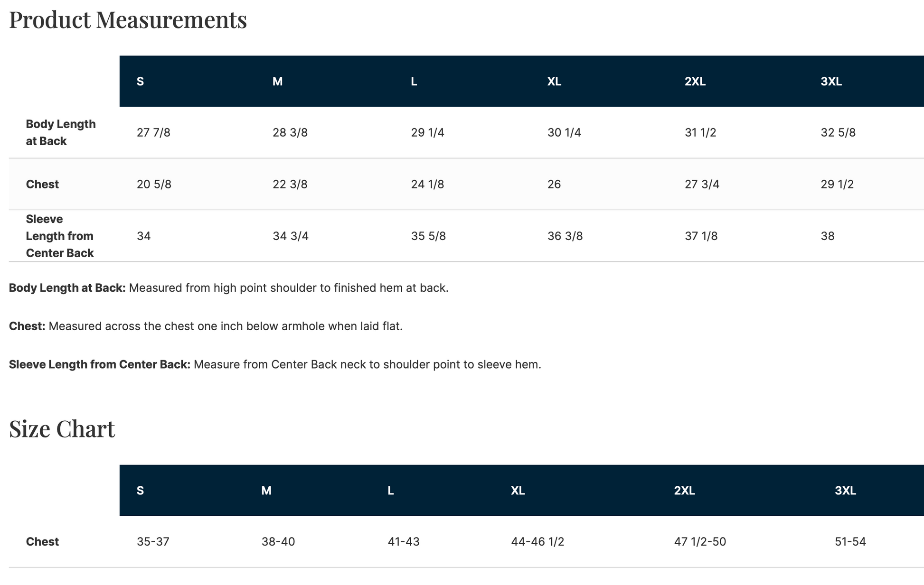
Task: Click the 20 5/8 chest measurement cell
Action: coord(154,184)
